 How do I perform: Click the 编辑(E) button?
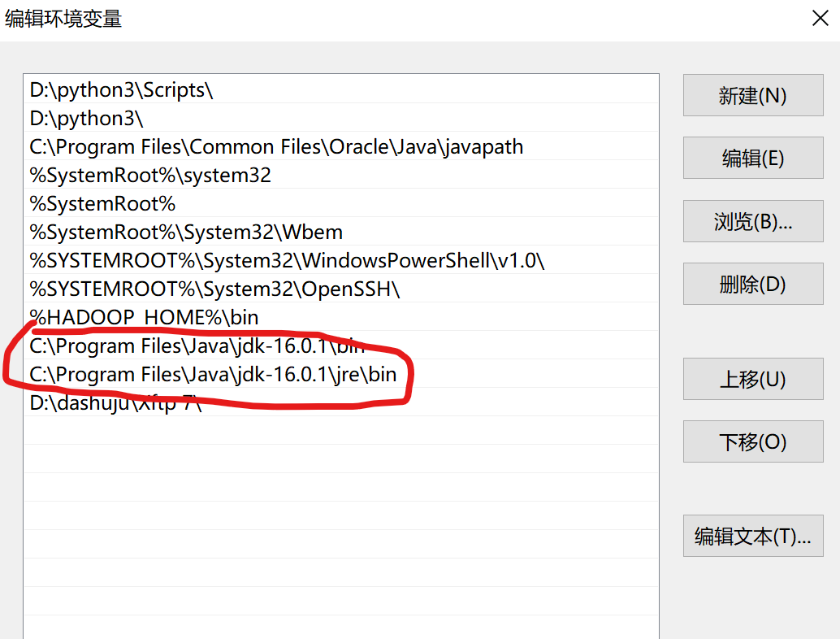pos(752,158)
